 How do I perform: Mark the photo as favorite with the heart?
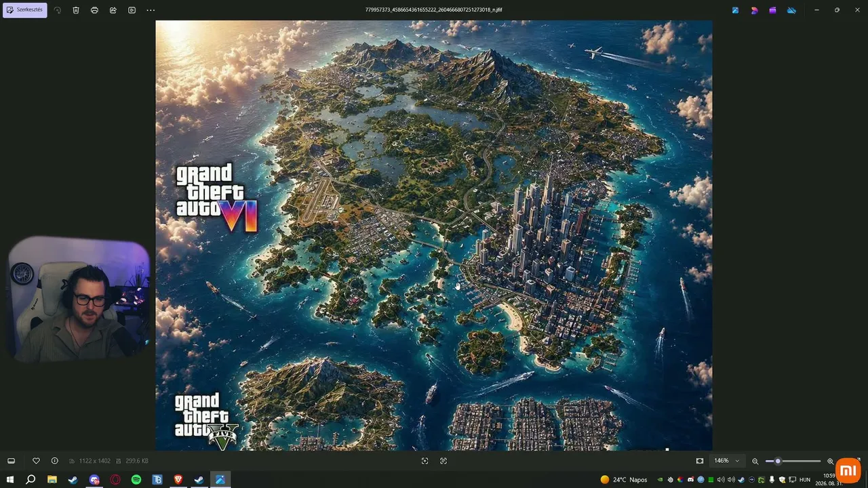[x=36, y=461]
